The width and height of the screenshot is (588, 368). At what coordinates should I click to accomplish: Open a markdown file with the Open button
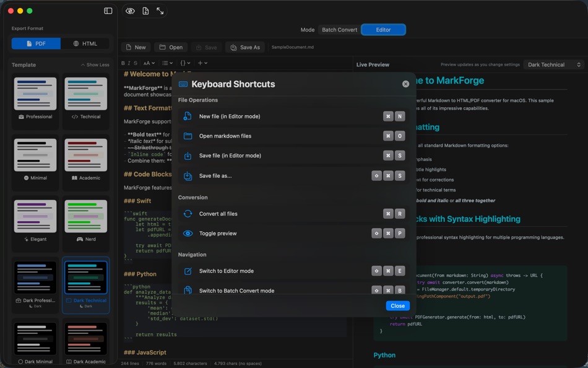pyautogui.click(x=170, y=46)
